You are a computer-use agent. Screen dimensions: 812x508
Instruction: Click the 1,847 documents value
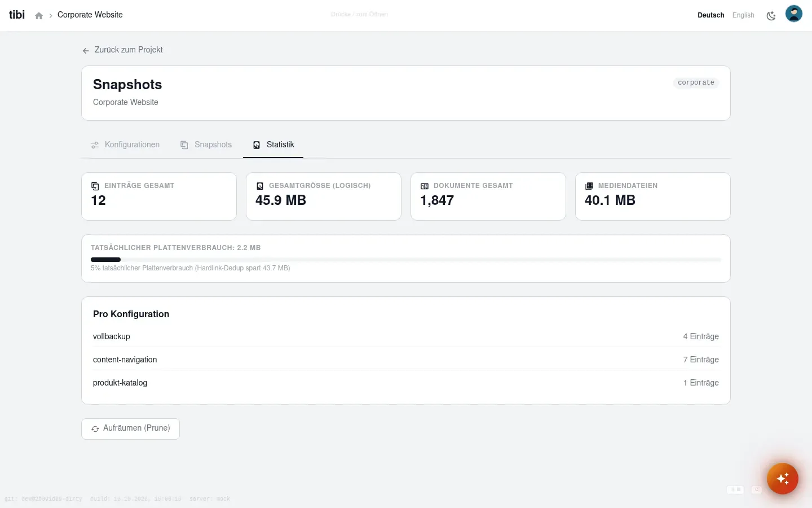coord(437,200)
